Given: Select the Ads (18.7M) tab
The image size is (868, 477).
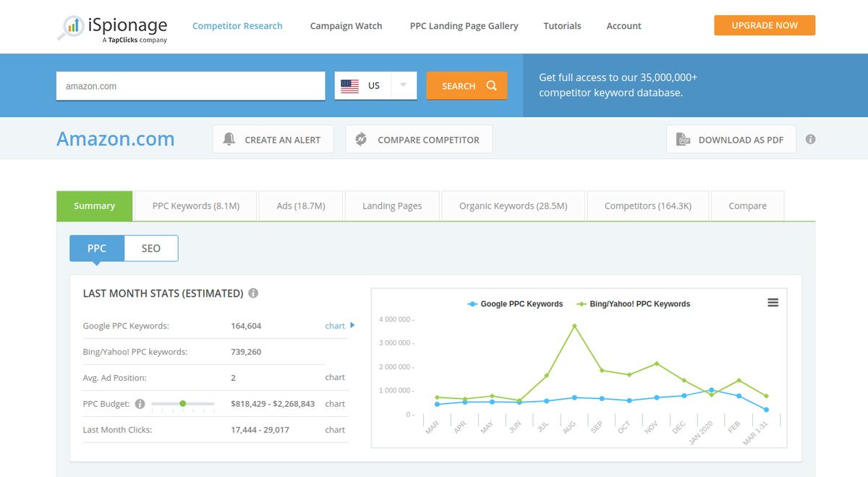Looking at the screenshot, I should pyautogui.click(x=301, y=206).
